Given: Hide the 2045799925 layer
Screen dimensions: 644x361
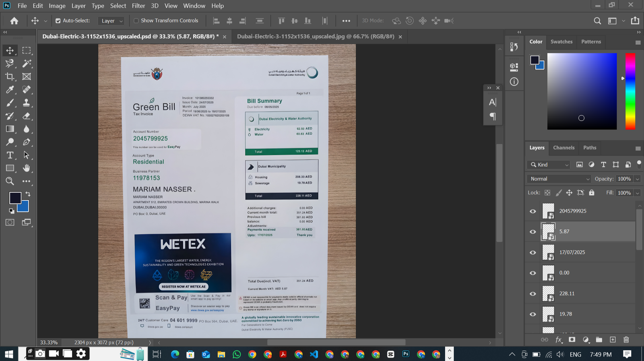Looking at the screenshot, I should tap(533, 211).
